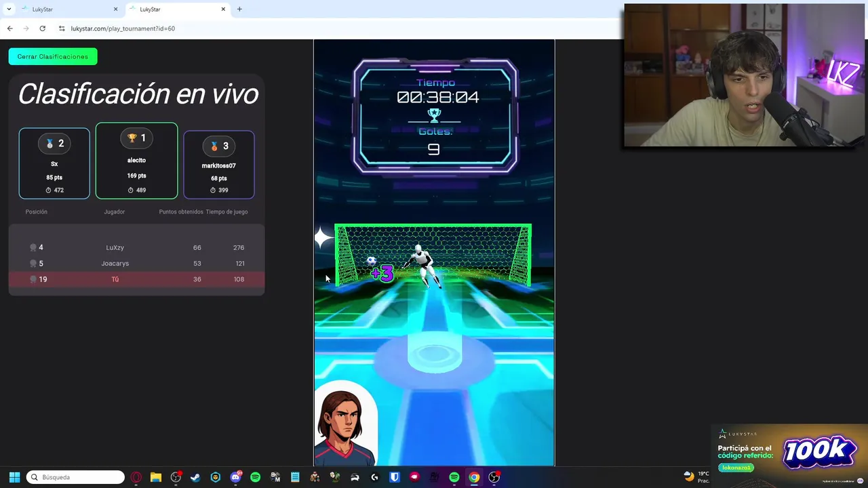Open a new browser tab
The width and height of the screenshot is (868, 488).
click(239, 9)
